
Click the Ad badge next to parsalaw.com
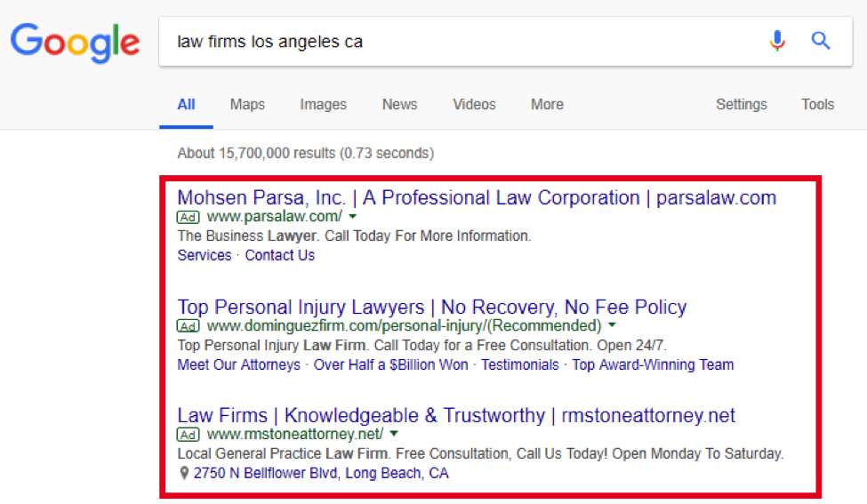point(188,217)
